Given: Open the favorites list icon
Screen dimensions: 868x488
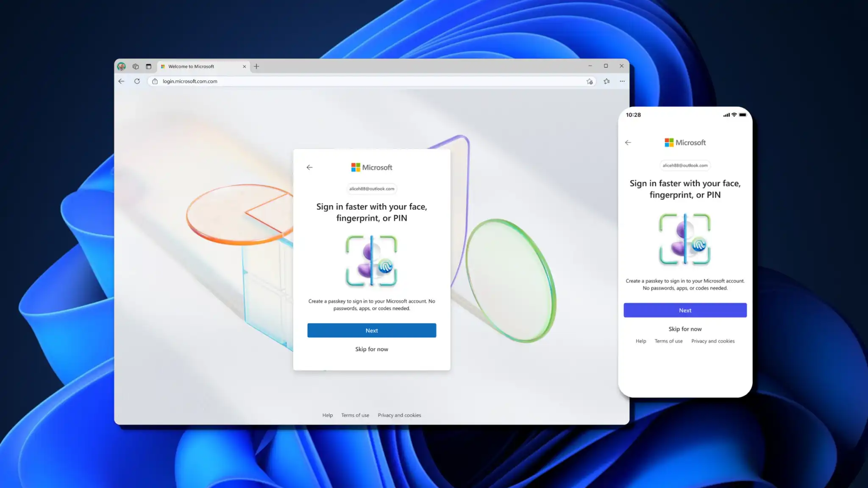Looking at the screenshot, I should click(606, 81).
